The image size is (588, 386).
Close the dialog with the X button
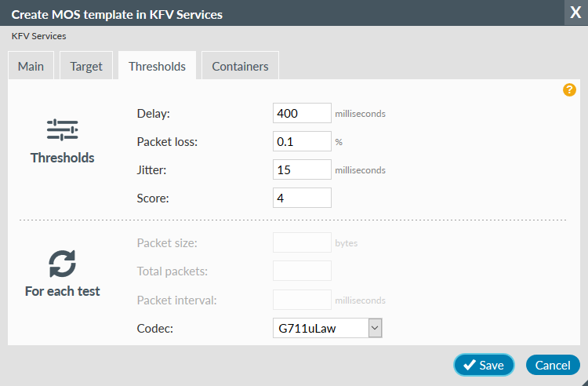point(575,13)
